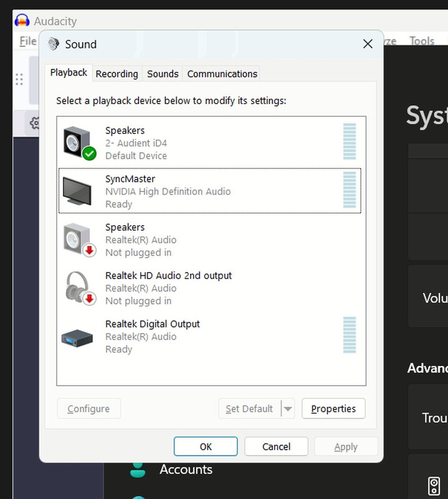Click the 'SyncMaster' device name
Image resolution: width=448 pixels, height=499 pixels.
click(x=130, y=179)
